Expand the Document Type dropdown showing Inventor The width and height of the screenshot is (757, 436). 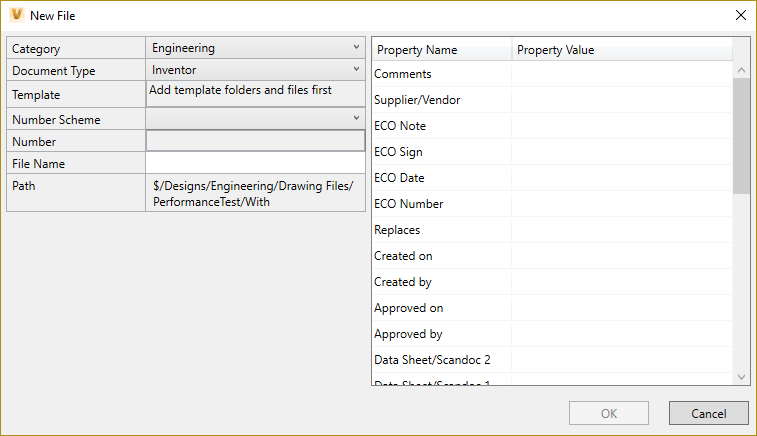pyautogui.click(x=255, y=70)
